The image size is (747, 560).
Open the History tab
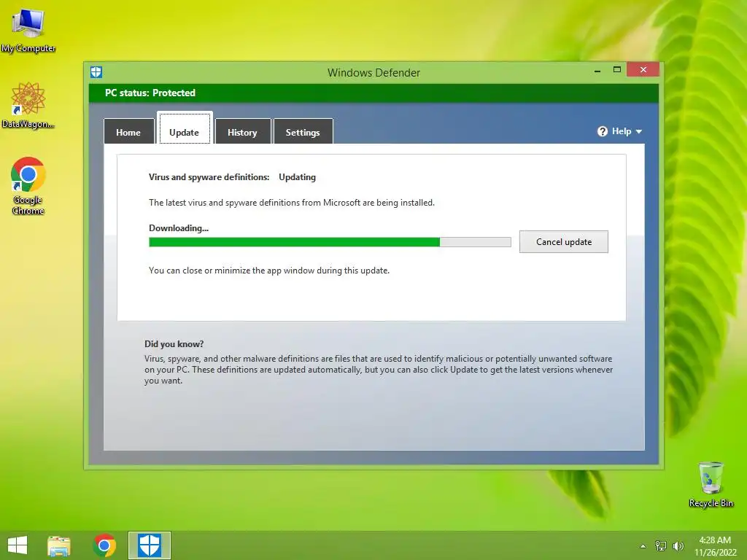coord(242,131)
